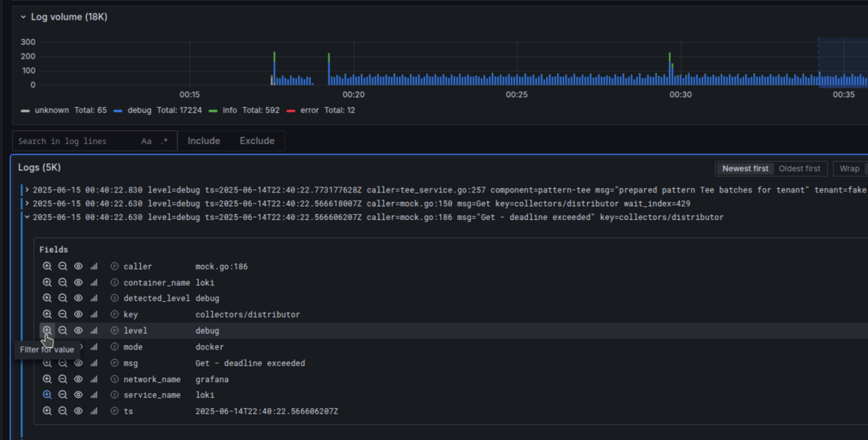
Task: Filter out value for caller field
Action: coord(63,267)
